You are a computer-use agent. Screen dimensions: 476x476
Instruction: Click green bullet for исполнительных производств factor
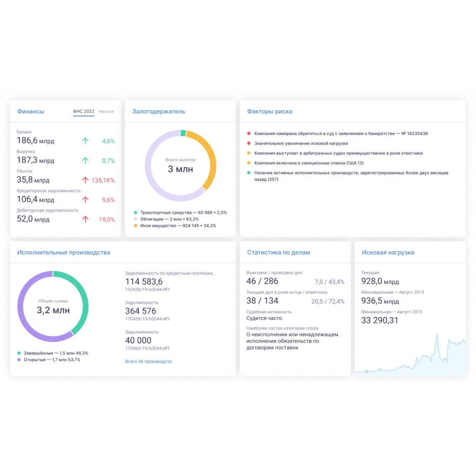[248, 173]
